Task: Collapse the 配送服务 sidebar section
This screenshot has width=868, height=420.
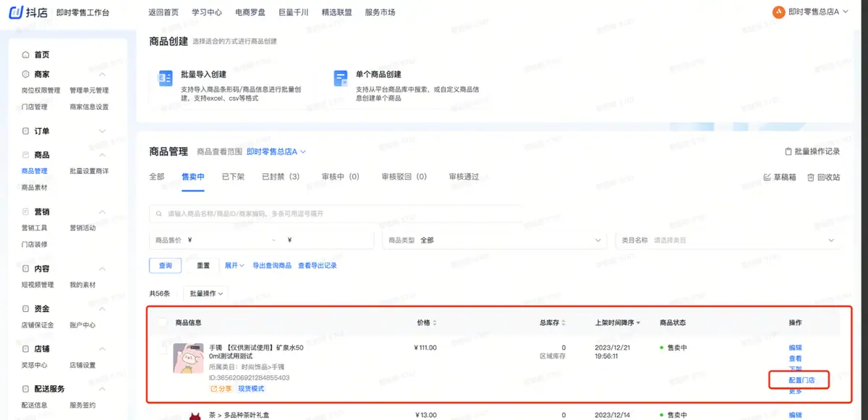Action: (102, 389)
